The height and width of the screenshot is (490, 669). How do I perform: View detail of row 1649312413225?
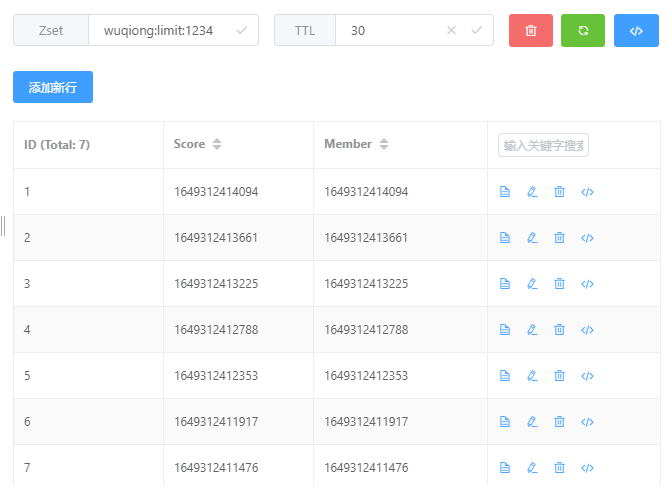point(505,284)
